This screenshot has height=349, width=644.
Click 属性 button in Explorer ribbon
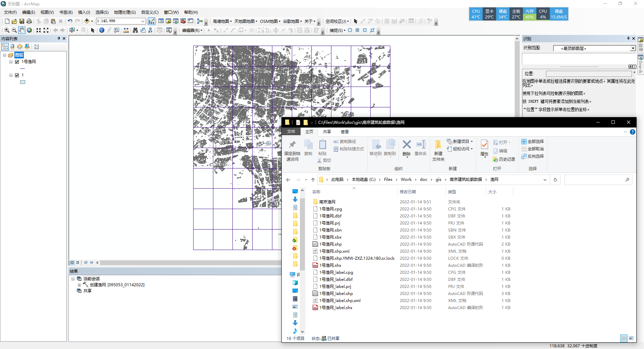[x=484, y=148]
